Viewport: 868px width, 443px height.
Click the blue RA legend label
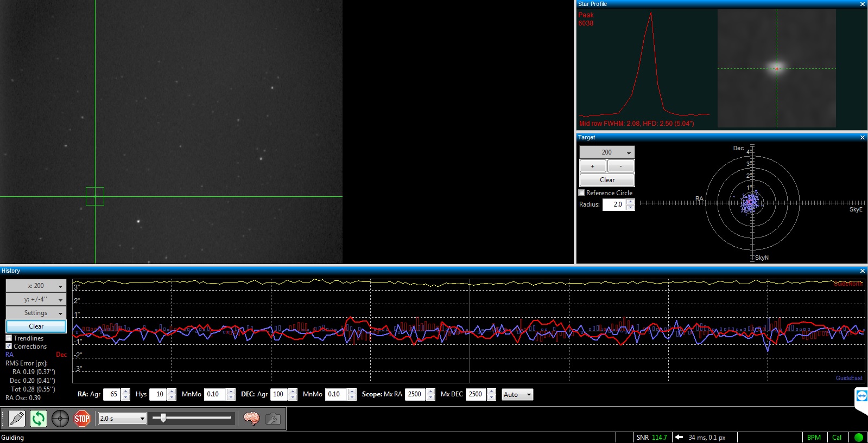tap(9, 355)
